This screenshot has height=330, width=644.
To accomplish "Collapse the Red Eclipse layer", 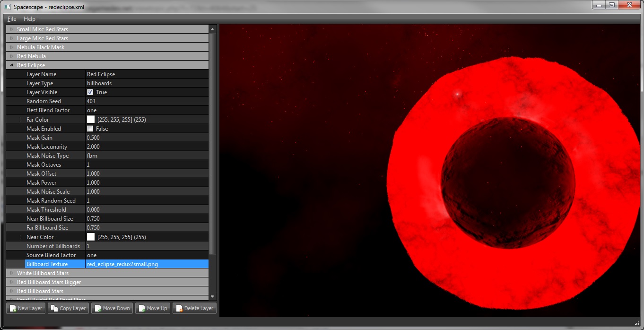I will pos(11,65).
